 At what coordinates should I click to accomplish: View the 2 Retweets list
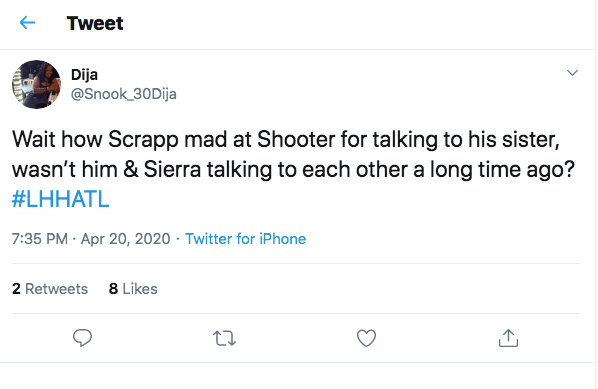50,289
